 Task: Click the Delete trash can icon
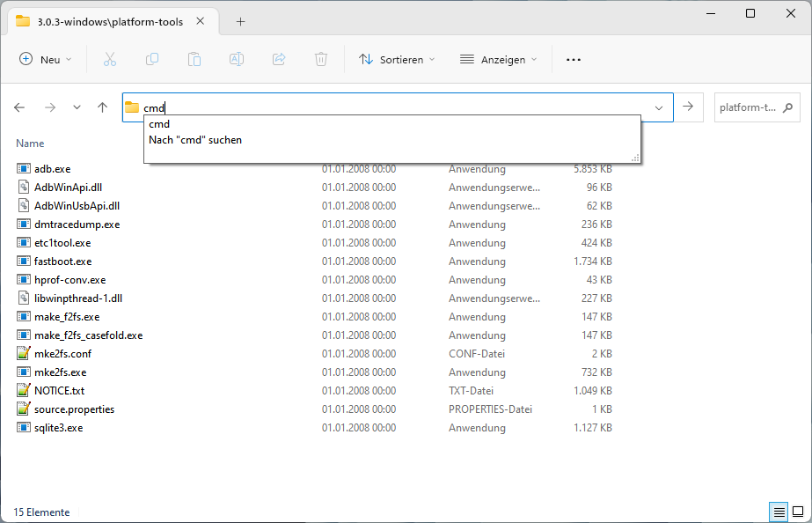coord(321,59)
